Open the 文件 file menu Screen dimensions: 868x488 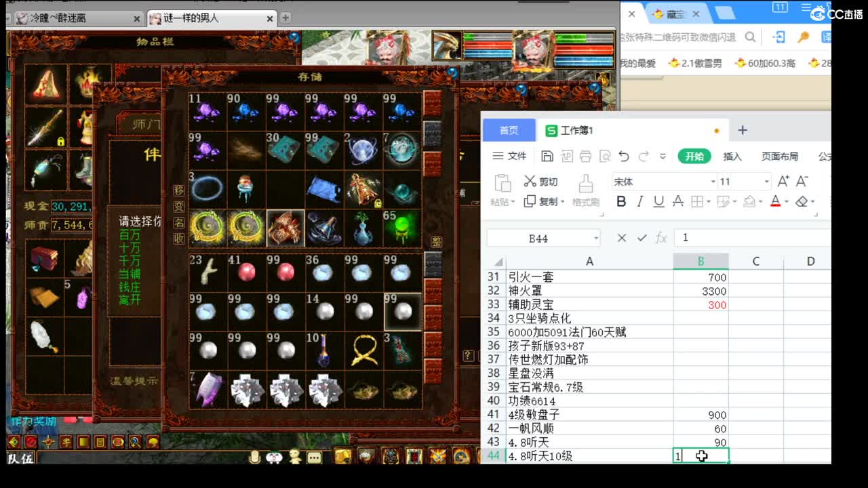click(509, 156)
